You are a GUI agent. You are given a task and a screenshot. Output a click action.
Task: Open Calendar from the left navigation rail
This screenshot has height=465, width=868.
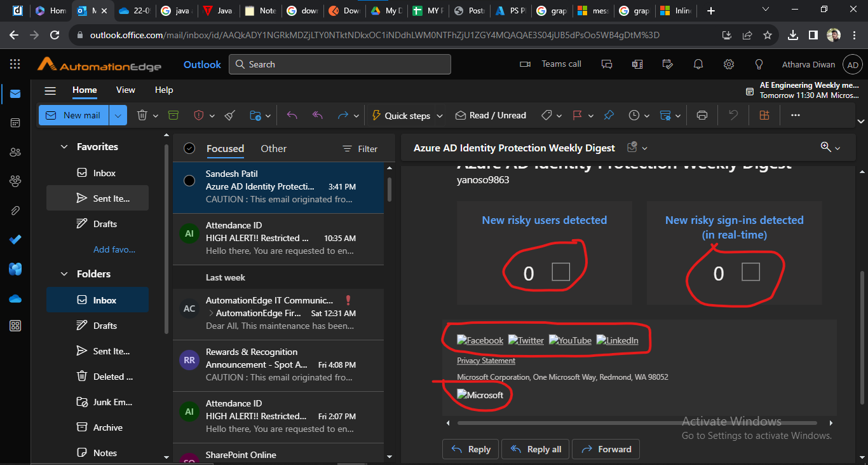pyautogui.click(x=15, y=123)
